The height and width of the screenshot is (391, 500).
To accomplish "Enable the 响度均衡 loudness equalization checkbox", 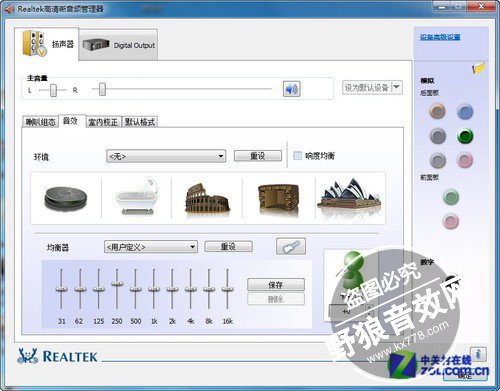I will 297,156.
